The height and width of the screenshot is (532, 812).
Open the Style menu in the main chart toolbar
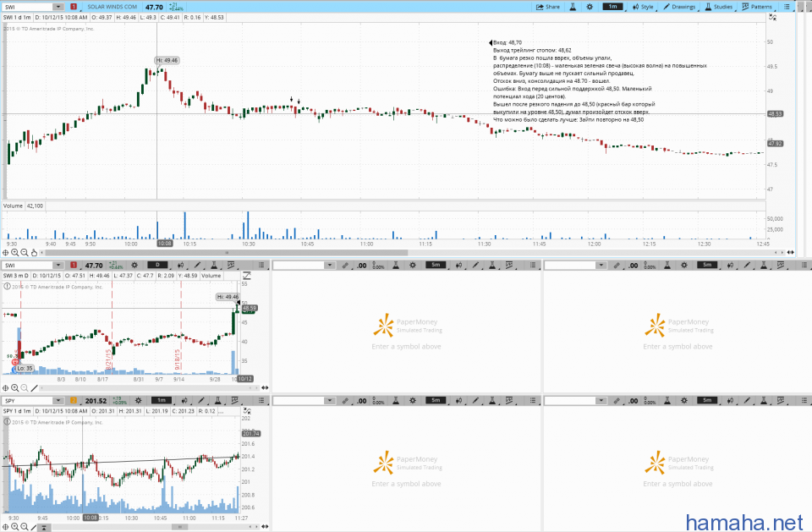coord(643,7)
